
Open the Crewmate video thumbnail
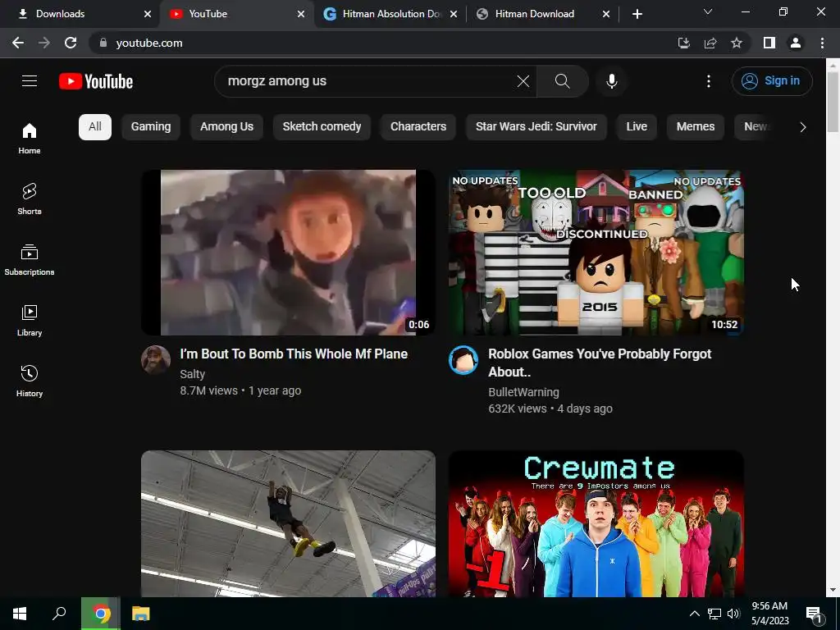596,523
